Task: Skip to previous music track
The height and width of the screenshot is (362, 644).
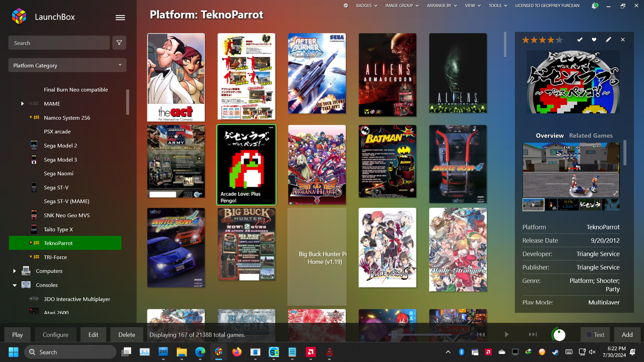Action: [481, 335]
